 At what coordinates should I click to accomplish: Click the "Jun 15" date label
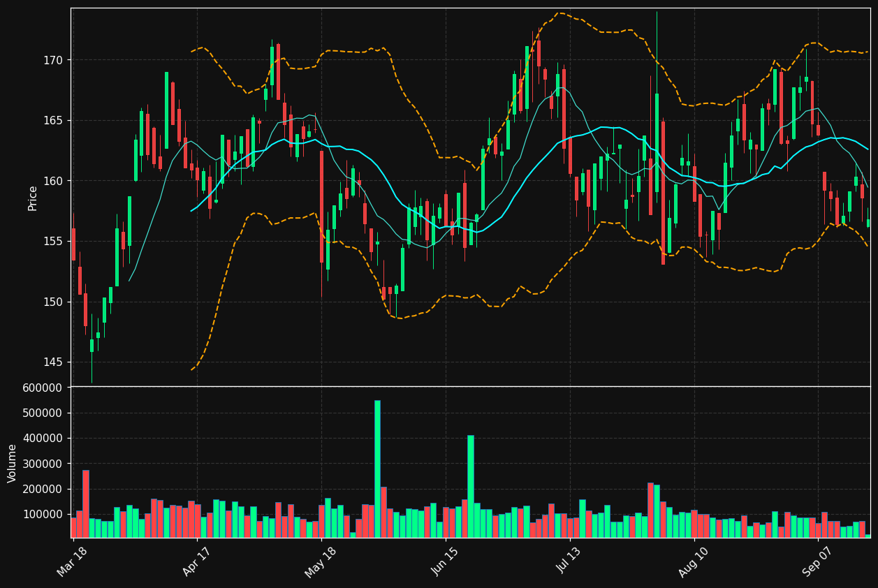445,560
